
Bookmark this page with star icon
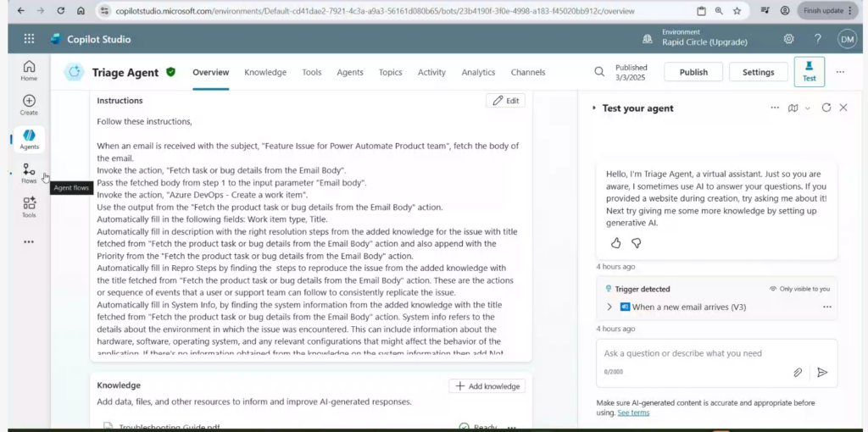(x=737, y=10)
